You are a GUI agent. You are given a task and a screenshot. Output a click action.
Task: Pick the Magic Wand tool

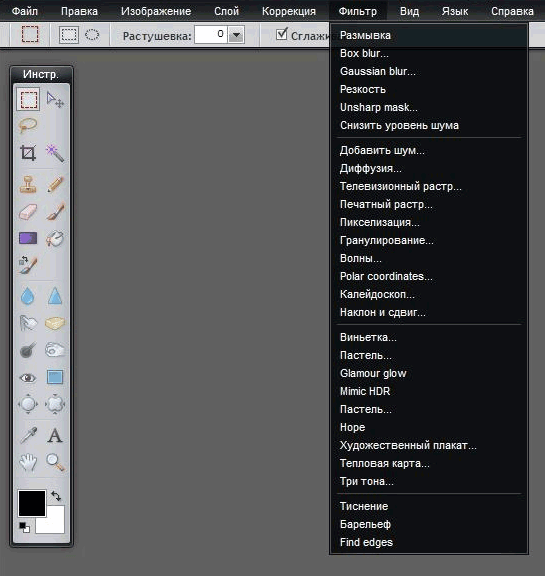tap(55, 153)
